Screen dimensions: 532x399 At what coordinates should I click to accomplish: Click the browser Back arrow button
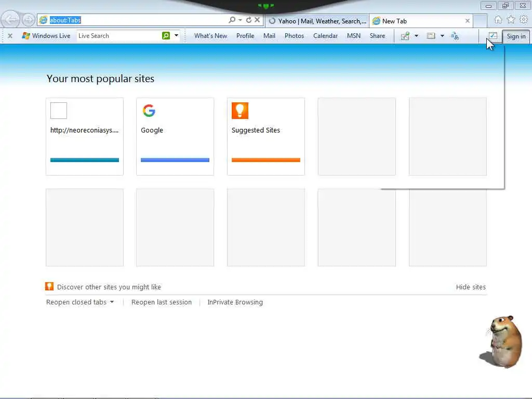click(10, 20)
